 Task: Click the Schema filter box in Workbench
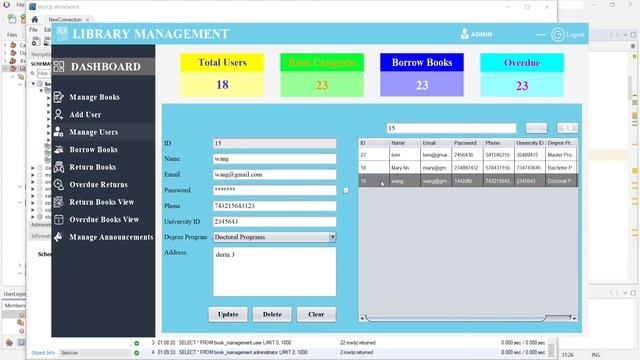(x=44, y=73)
